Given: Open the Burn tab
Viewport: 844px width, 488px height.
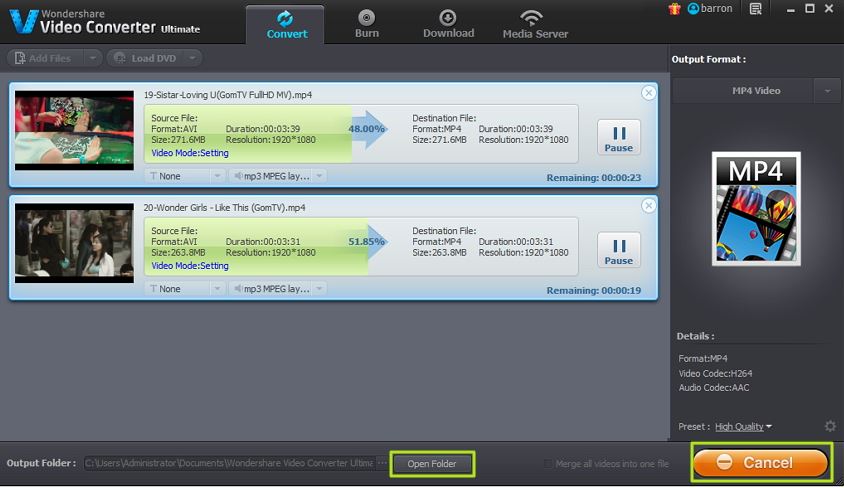Looking at the screenshot, I should [367, 25].
